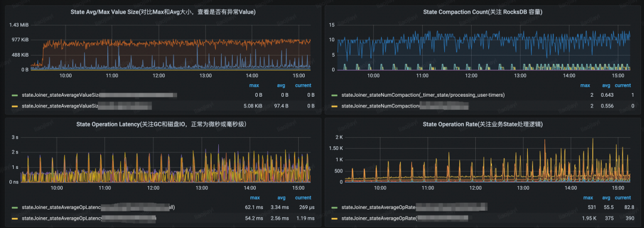Open the State Avg/Max Value Size panel title
644x228 pixels.
[163, 13]
